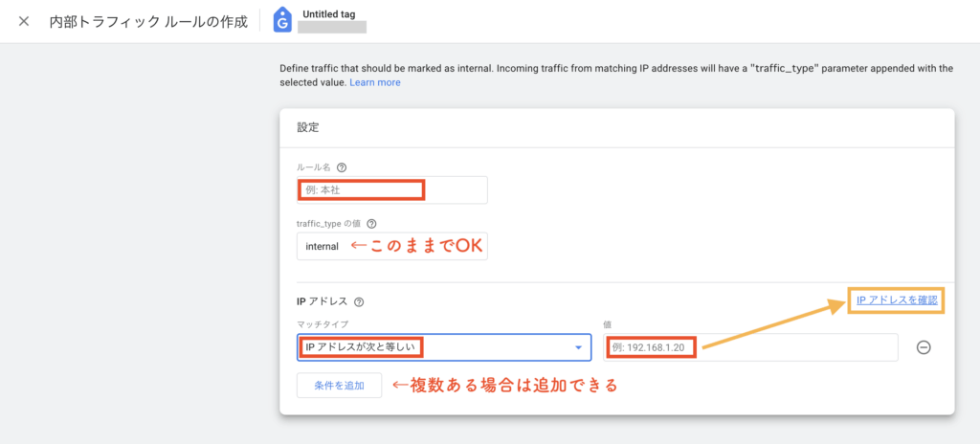Open the IP アドレスを確認 link
This screenshot has height=444, width=980.
pyautogui.click(x=899, y=301)
